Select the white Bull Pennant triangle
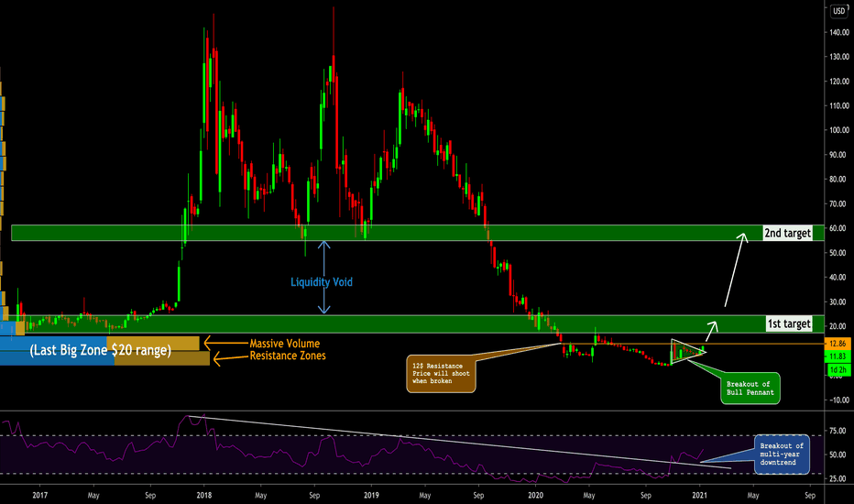Viewport: 854px width, 504px height. pyautogui.click(x=686, y=352)
